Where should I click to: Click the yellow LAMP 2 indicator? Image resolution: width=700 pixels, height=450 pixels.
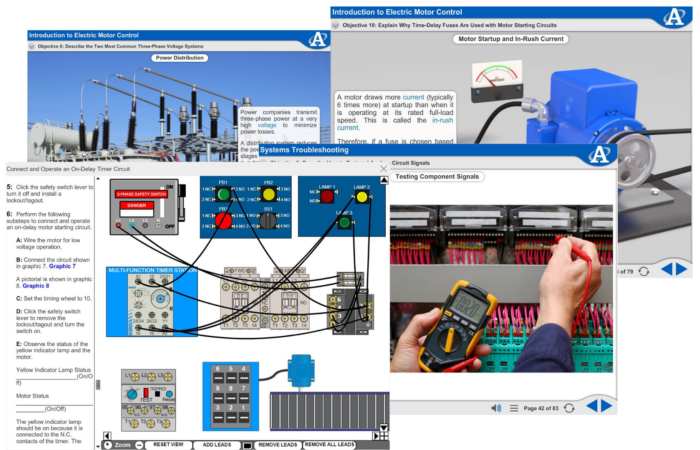pyautogui.click(x=362, y=196)
